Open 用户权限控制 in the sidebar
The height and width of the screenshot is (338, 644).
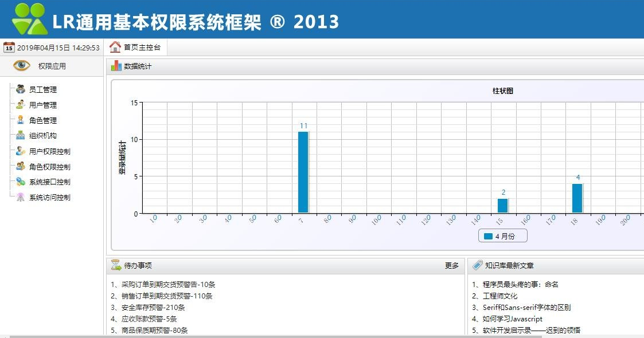(x=50, y=151)
